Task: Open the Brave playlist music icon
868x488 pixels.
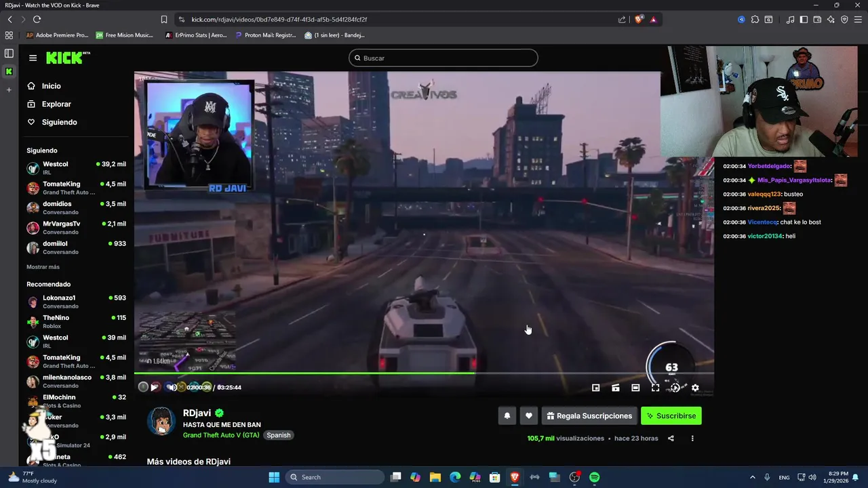Action: tap(790, 20)
